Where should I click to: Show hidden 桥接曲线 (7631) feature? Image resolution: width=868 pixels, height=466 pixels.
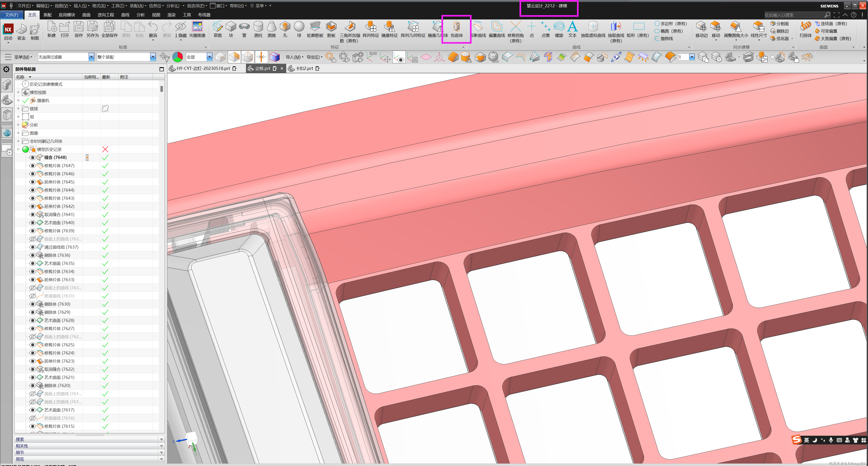coord(33,296)
